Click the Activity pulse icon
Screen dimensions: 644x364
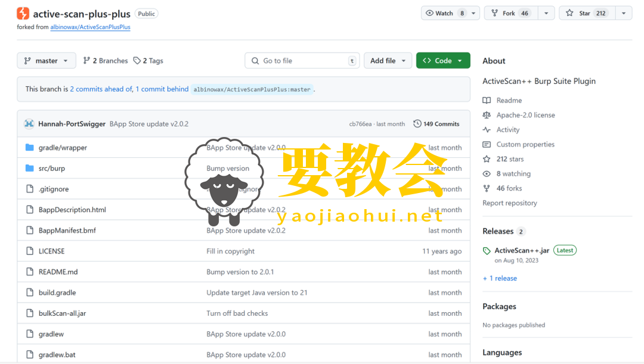[487, 130]
